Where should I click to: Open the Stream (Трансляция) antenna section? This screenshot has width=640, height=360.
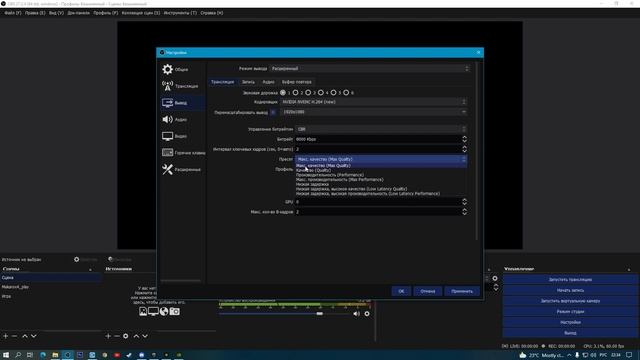180,86
